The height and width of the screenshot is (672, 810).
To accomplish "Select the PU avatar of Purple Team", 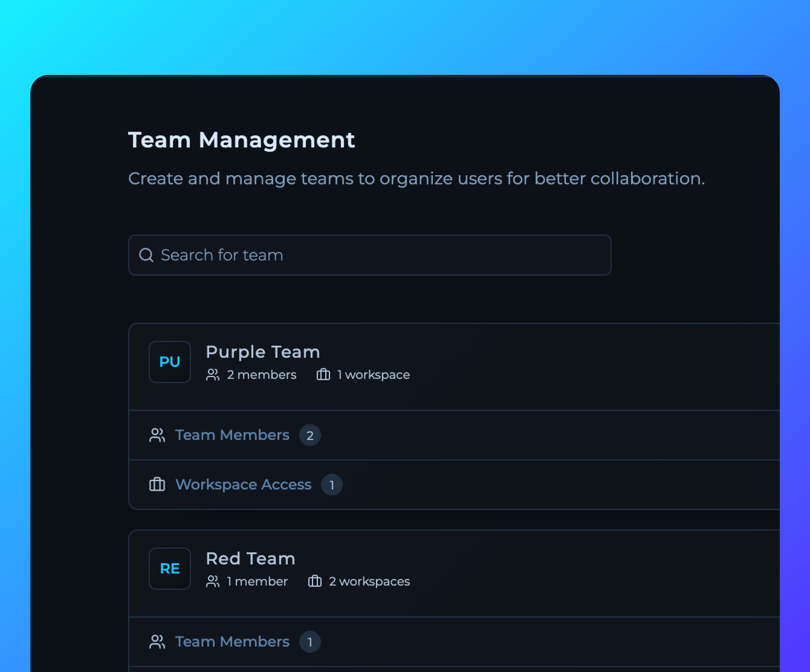I will (170, 362).
